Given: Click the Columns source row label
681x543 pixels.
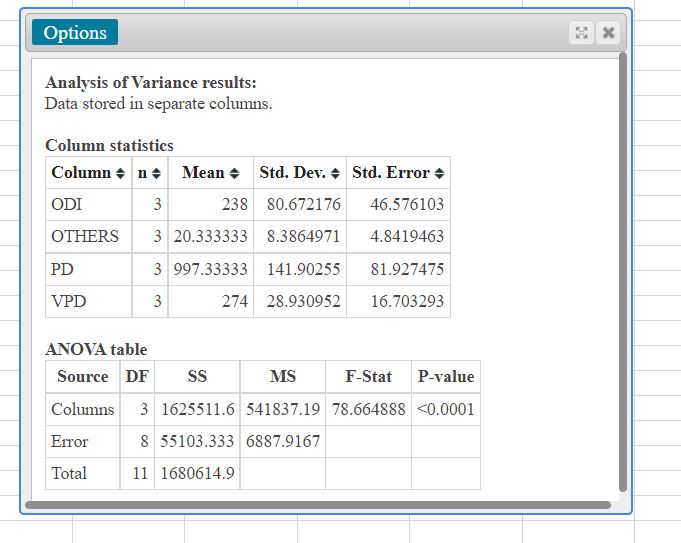Looking at the screenshot, I should [x=83, y=409].
